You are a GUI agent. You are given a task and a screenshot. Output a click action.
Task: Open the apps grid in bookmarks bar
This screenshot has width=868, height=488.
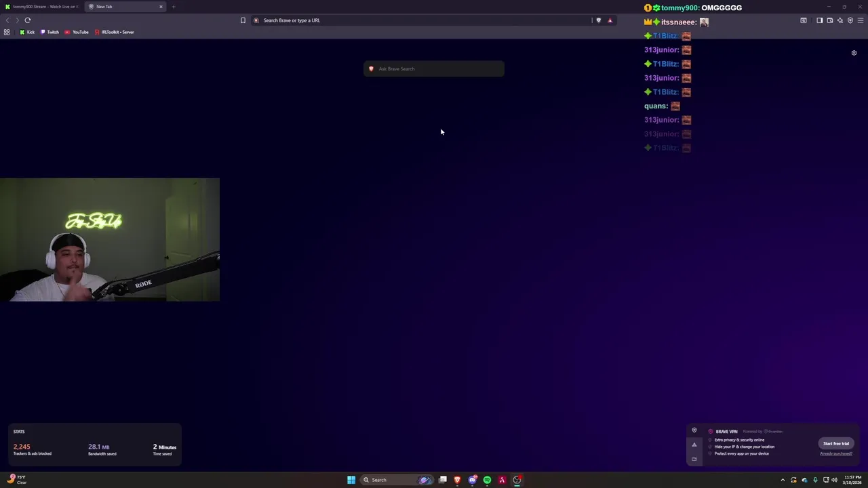pyautogui.click(x=7, y=32)
